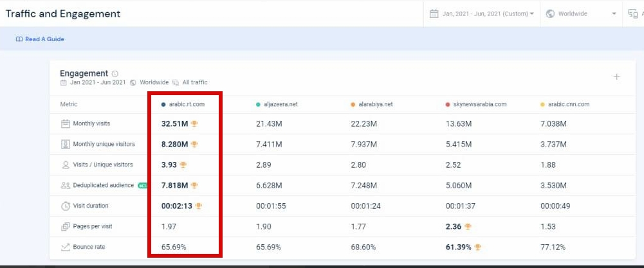
Task: Click skynewsarabia.com monthly visits value 13.63M
Action: tap(459, 123)
